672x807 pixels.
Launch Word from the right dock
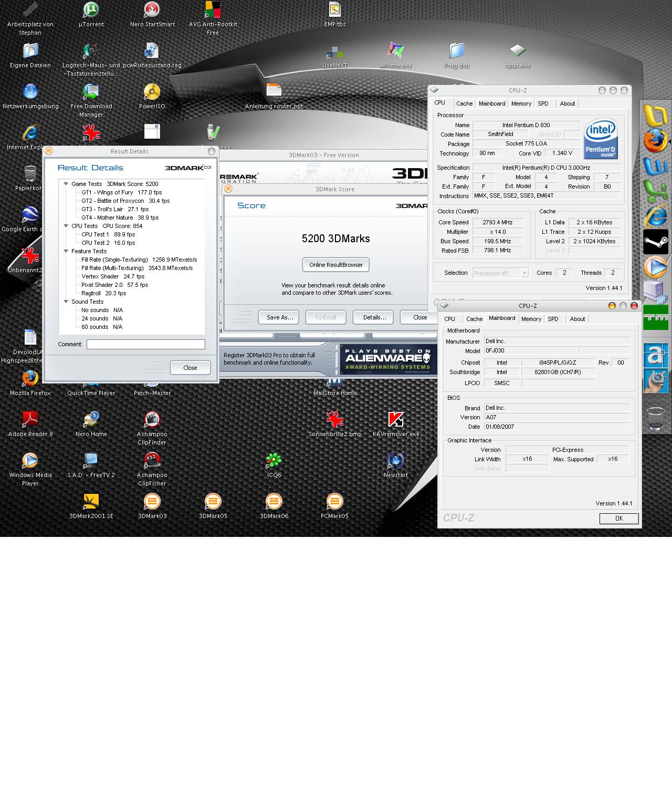656,167
